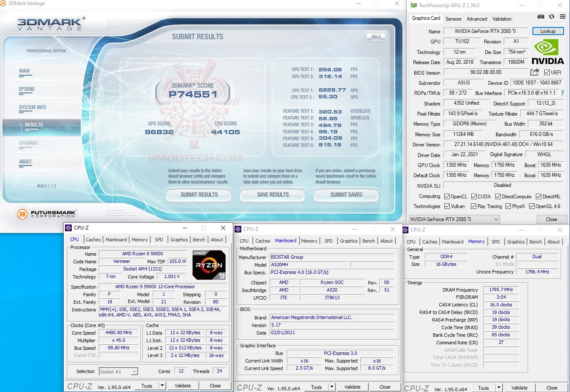Toggle the OpenCL checkbox
570x392 pixels.
pyautogui.click(x=447, y=197)
